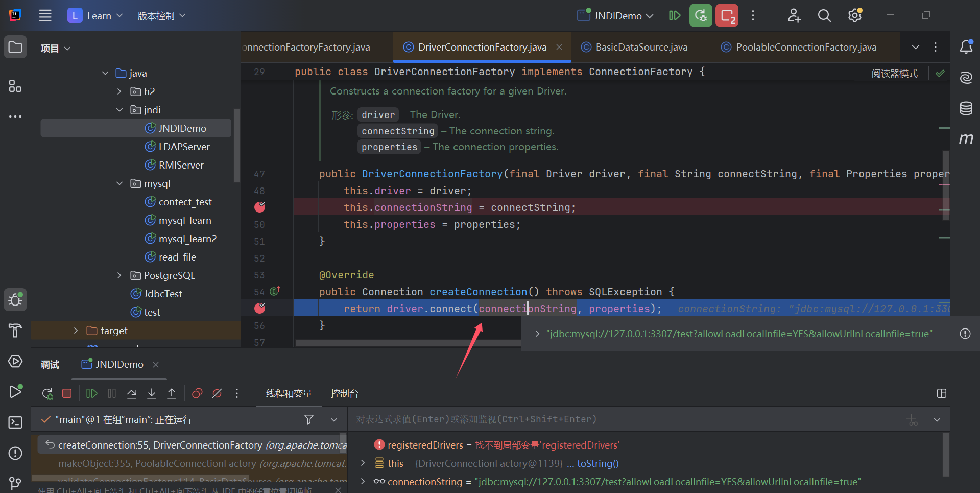Screen dimensions: 980x493
Task: Switch to BasicDataSource.java tab
Action: pyautogui.click(x=634, y=47)
